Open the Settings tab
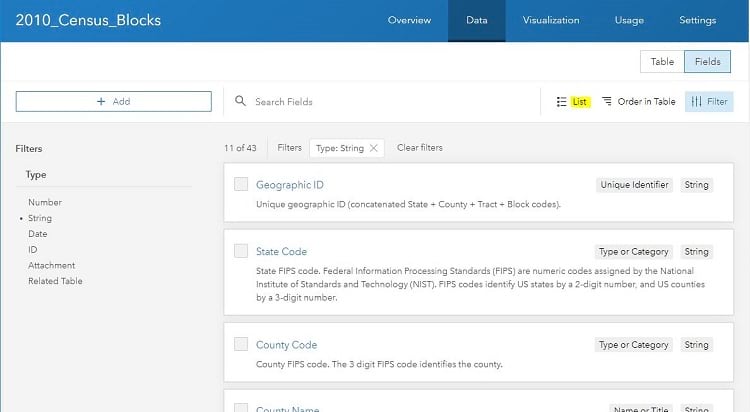Viewport: 750px width, 412px height. click(697, 20)
